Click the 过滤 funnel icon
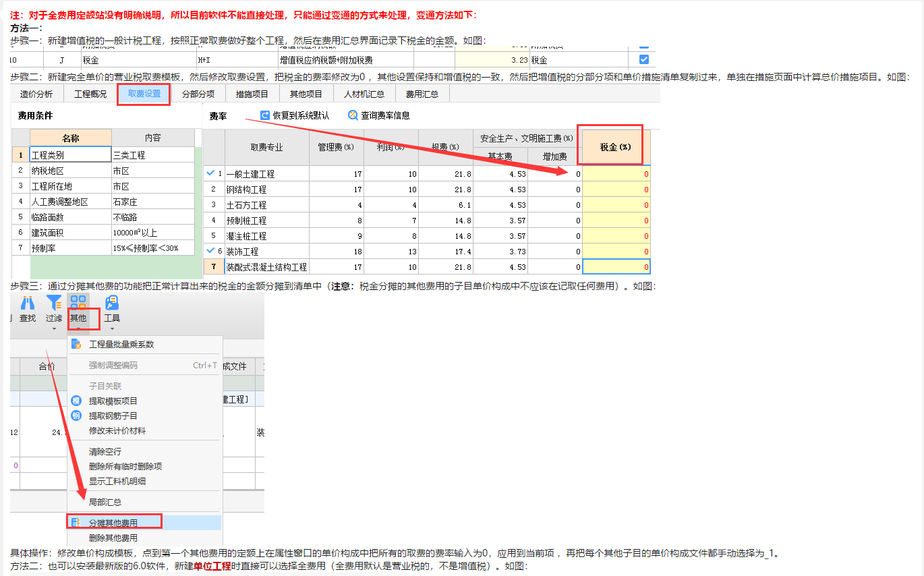This screenshot has height=576, width=924. [x=53, y=303]
